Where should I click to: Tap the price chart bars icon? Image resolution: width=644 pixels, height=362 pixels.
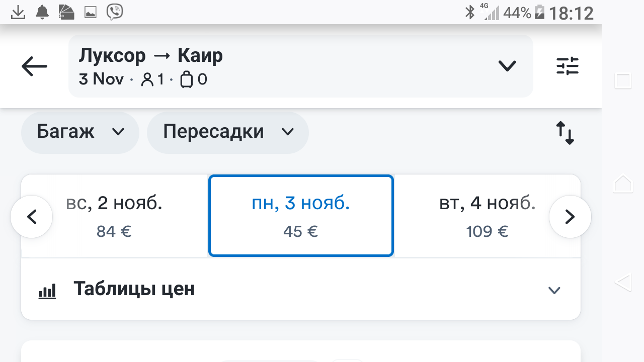[x=47, y=291]
